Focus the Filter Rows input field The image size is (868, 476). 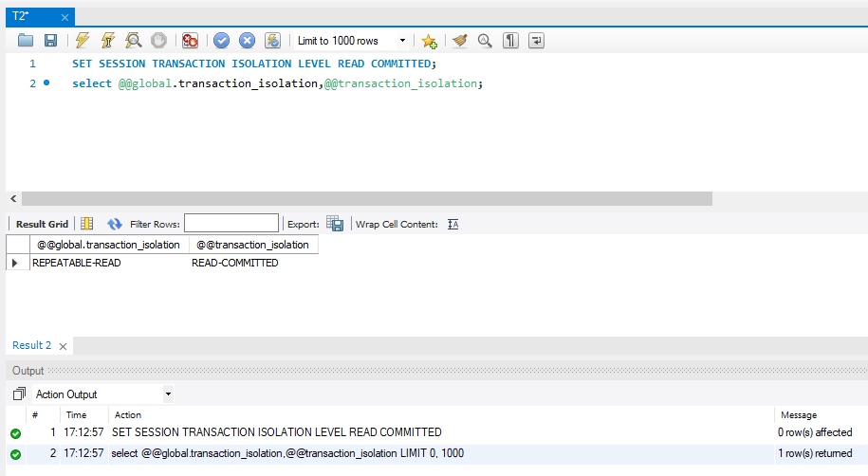(x=231, y=223)
